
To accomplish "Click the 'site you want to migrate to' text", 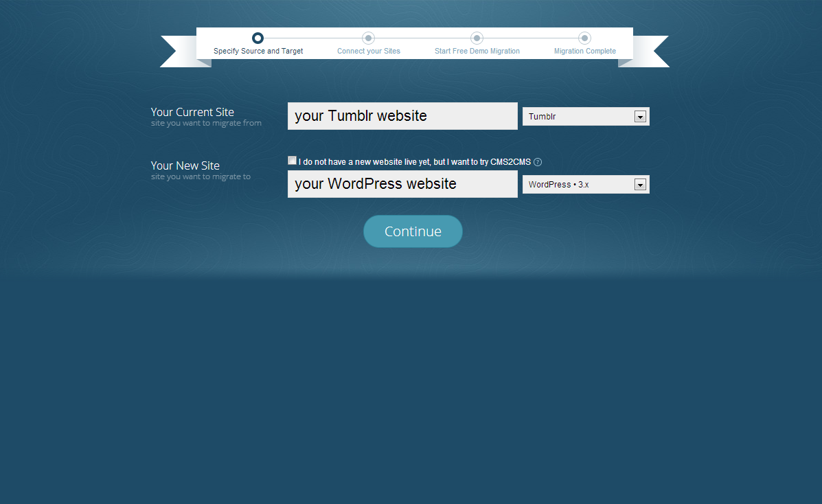I will click(x=201, y=176).
